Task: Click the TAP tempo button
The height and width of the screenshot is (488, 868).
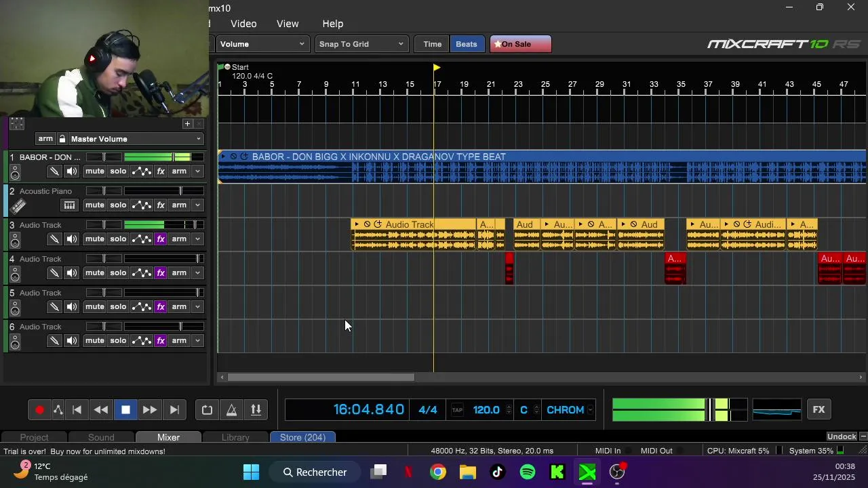Action: [x=457, y=410]
